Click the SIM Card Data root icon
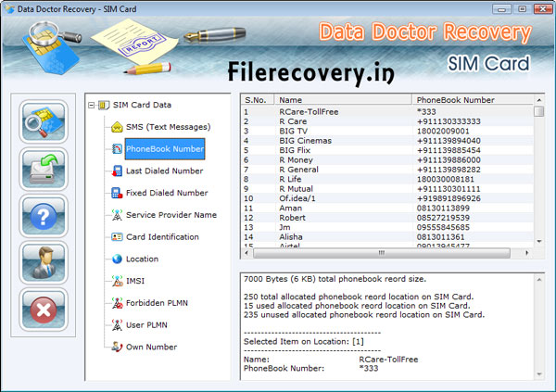Viewport: 556px width, 392px height. (104, 105)
